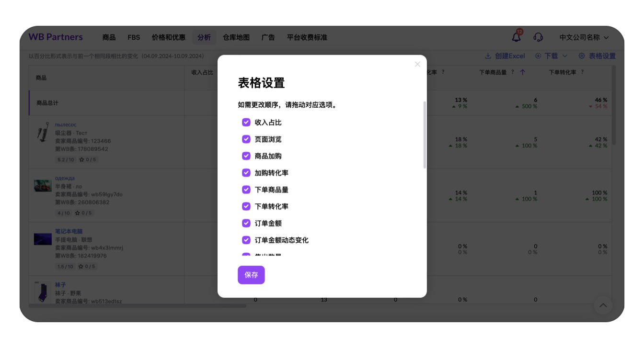This screenshot has height=348, width=644.
Task: Uncheck the 订单金额 checkbox
Action: point(246,223)
